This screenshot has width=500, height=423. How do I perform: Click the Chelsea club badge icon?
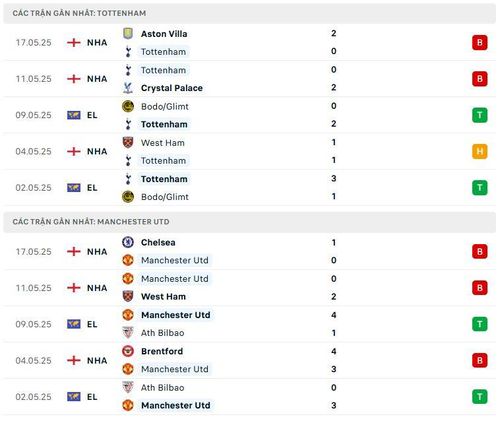(x=128, y=242)
